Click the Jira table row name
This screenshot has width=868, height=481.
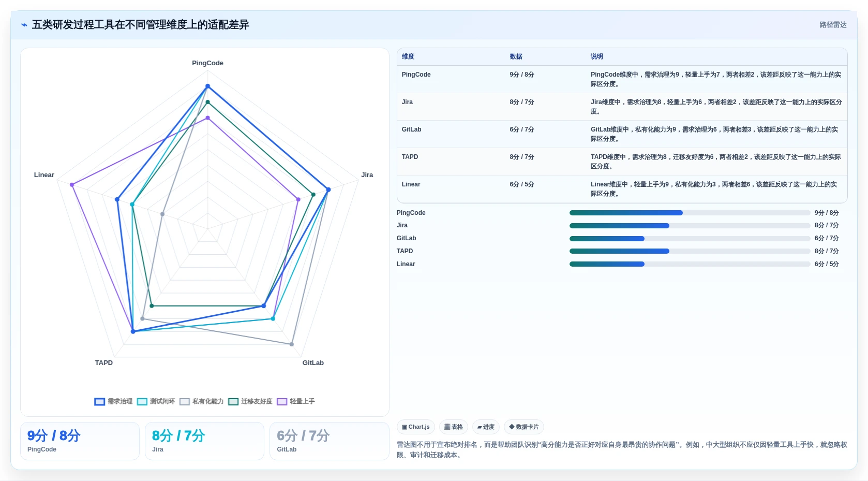click(x=407, y=102)
